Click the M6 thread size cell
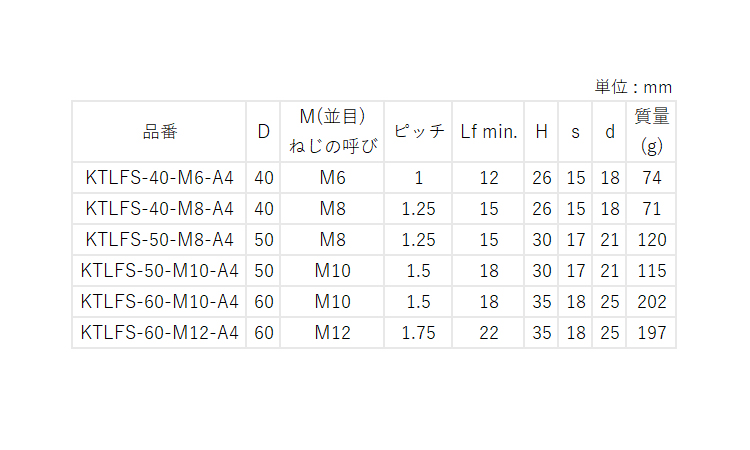The width and height of the screenshot is (750, 450). click(333, 178)
